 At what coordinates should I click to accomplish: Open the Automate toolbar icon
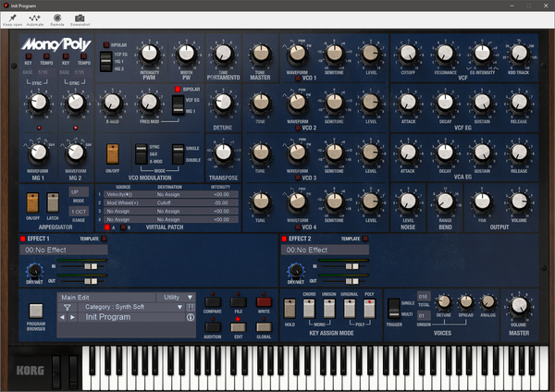35,18
